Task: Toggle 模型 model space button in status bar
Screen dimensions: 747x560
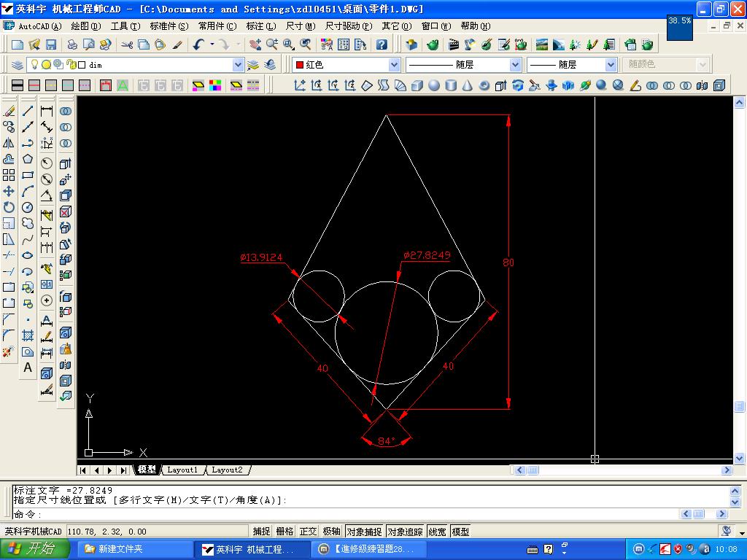Action: tap(460, 532)
